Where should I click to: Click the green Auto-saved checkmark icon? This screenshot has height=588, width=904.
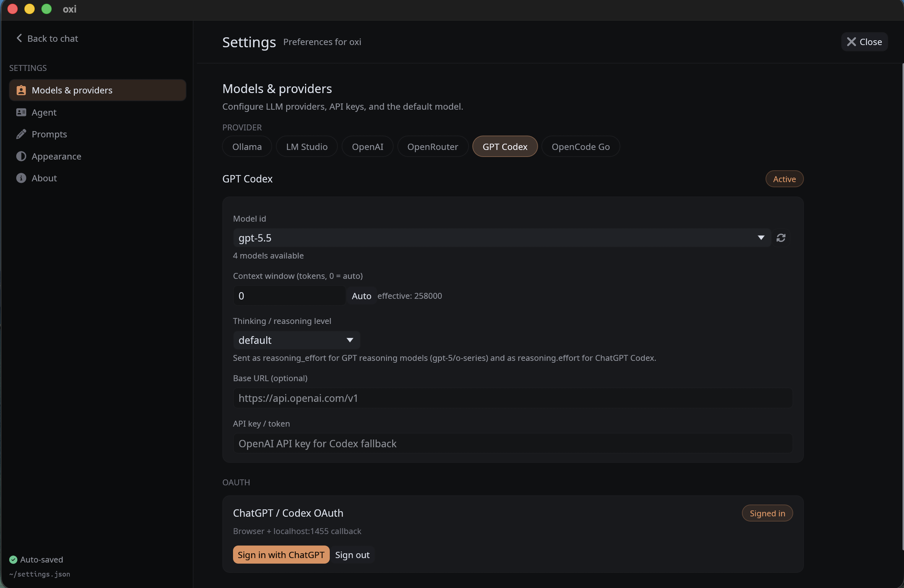[x=13, y=560]
